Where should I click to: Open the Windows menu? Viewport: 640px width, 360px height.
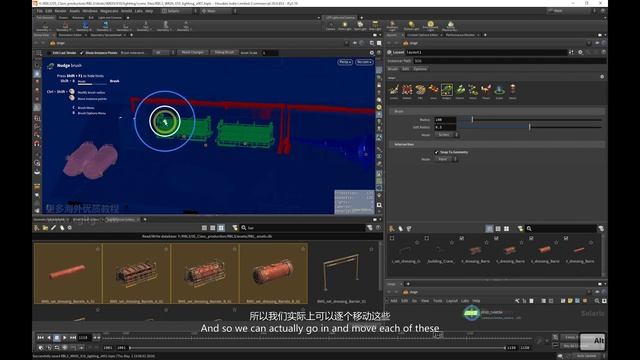tap(90, 11)
